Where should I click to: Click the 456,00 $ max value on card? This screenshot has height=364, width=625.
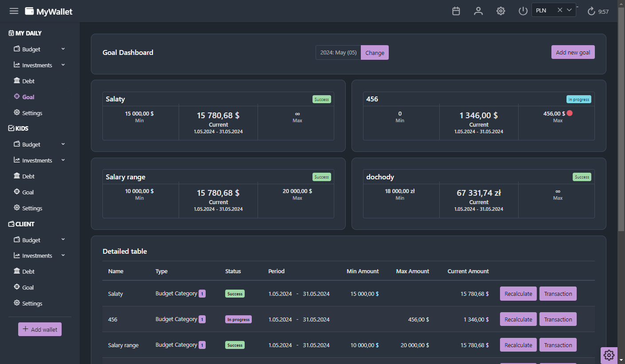pyautogui.click(x=554, y=113)
